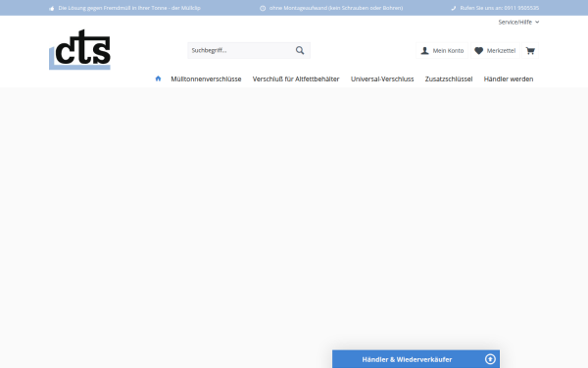Open the Merkzettel wishlist
The width and height of the screenshot is (588, 368).
[495, 50]
